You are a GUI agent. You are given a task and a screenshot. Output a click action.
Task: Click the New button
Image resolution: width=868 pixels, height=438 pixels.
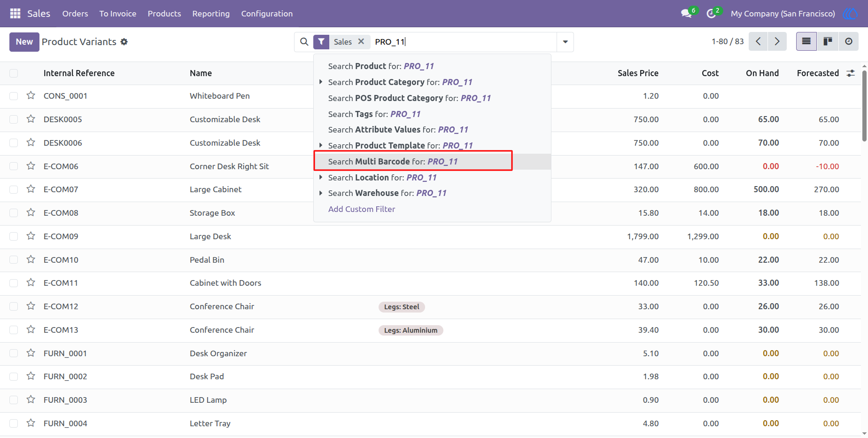(x=24, y=42)
